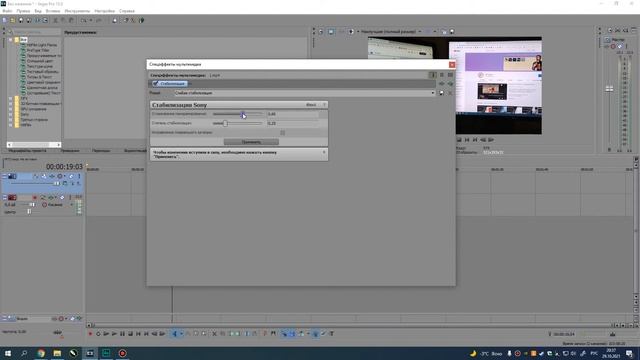Switch to the Переходы tab
640x360 pixels.
[101, 151]
